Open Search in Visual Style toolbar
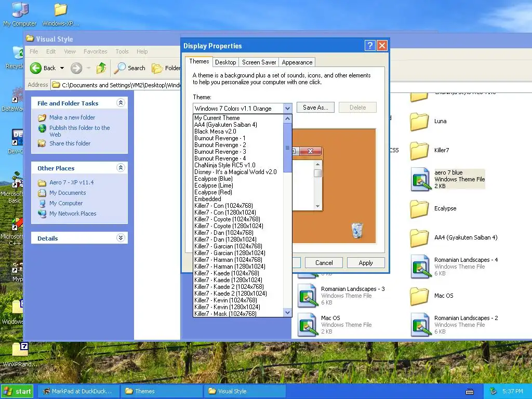Screen dimensions: 532x399 (129, 68)
